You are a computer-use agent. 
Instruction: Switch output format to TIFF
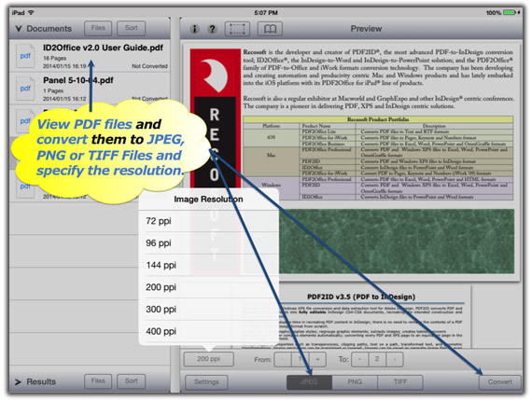(x=400, y=382)
